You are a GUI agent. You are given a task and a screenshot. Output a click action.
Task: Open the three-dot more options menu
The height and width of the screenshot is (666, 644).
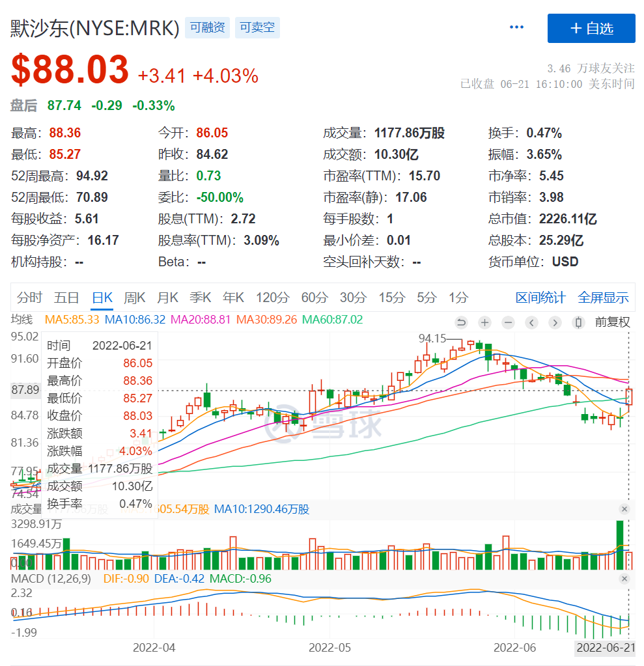[516, 27]
